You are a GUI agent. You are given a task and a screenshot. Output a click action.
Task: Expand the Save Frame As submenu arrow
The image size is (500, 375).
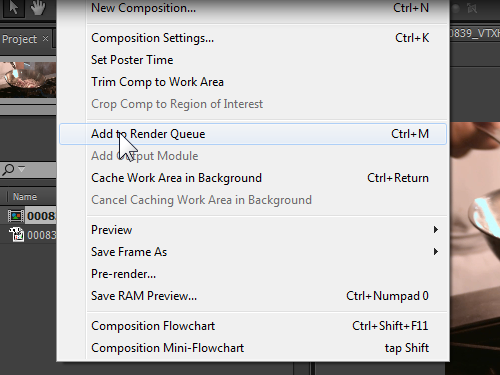pyautogui.click(x=436, y=252)
